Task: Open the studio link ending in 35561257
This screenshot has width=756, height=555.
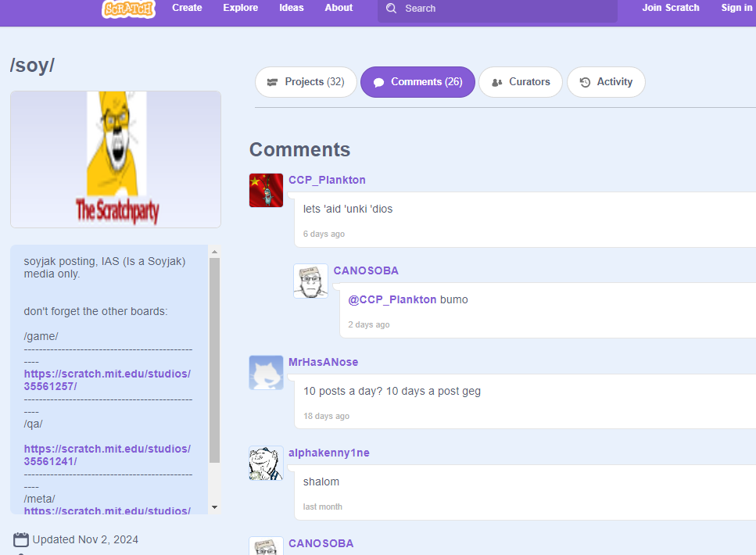Action: pos(107,380)
